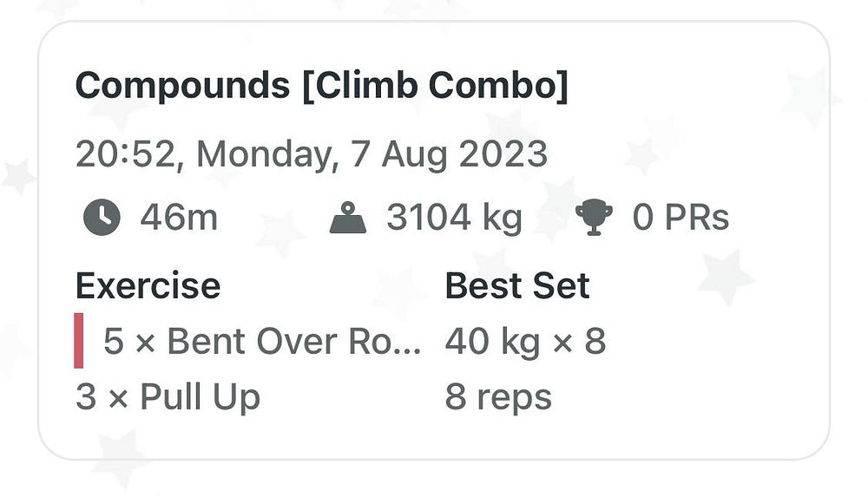Tap the 3104 kg total volume text
Viewport: 868px width, 497px height.
[454, 218]
